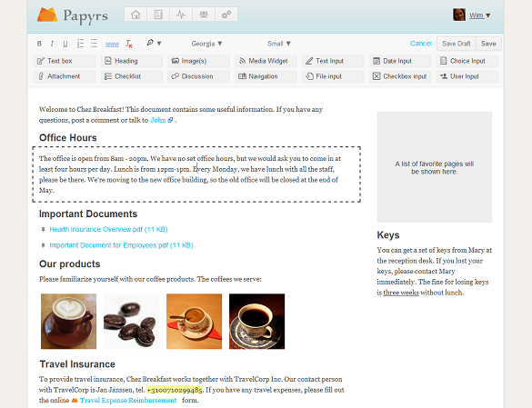Add a User Input field
The height and width of the screenshot is (408, 532).
point(467,76)
